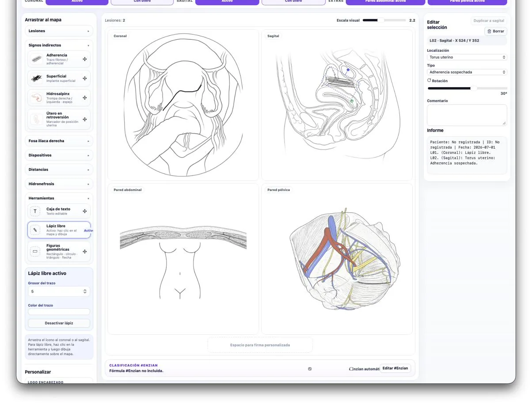Image resolution: width=532 pixels, height=406 pixels.
Task: Click the move handle next to Hidrosalpinx
Action: coord(84,98)
